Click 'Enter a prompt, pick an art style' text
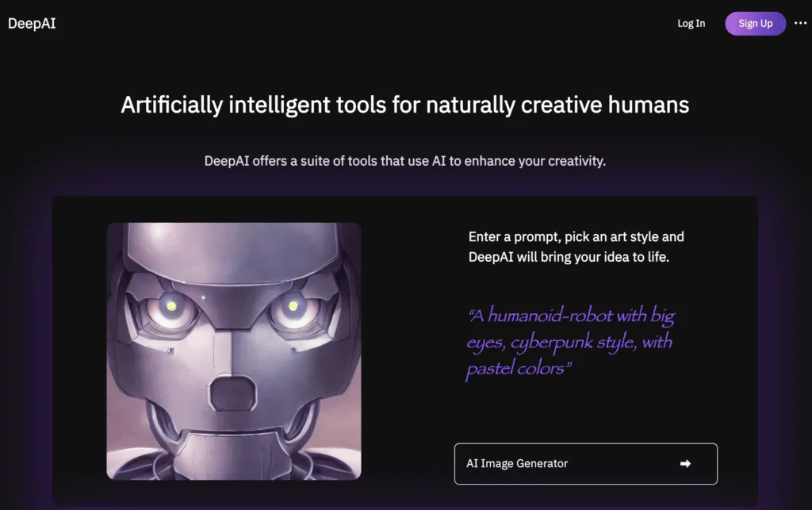 pos(576,236)
